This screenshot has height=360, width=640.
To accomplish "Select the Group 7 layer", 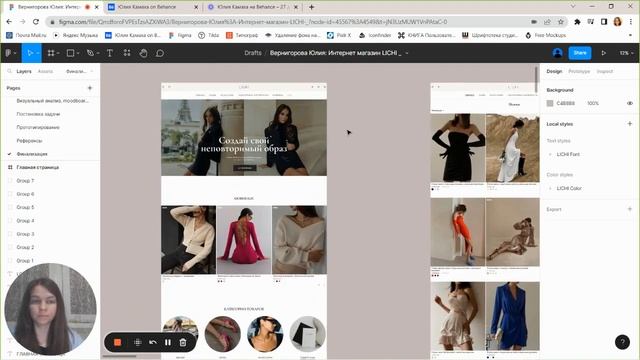I will point(25,180).
